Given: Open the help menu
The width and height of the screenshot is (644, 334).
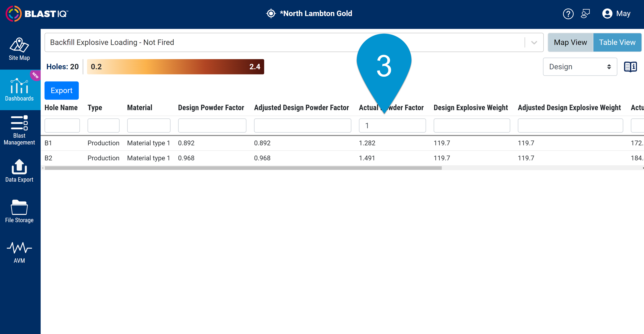Looking at the screenshot, I should tap(568, 14).
